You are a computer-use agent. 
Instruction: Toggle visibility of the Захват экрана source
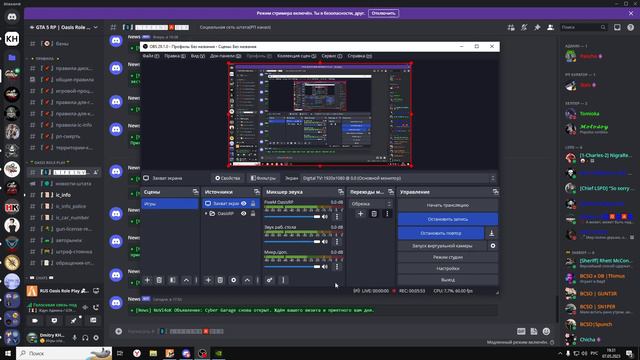click(244, 203)
